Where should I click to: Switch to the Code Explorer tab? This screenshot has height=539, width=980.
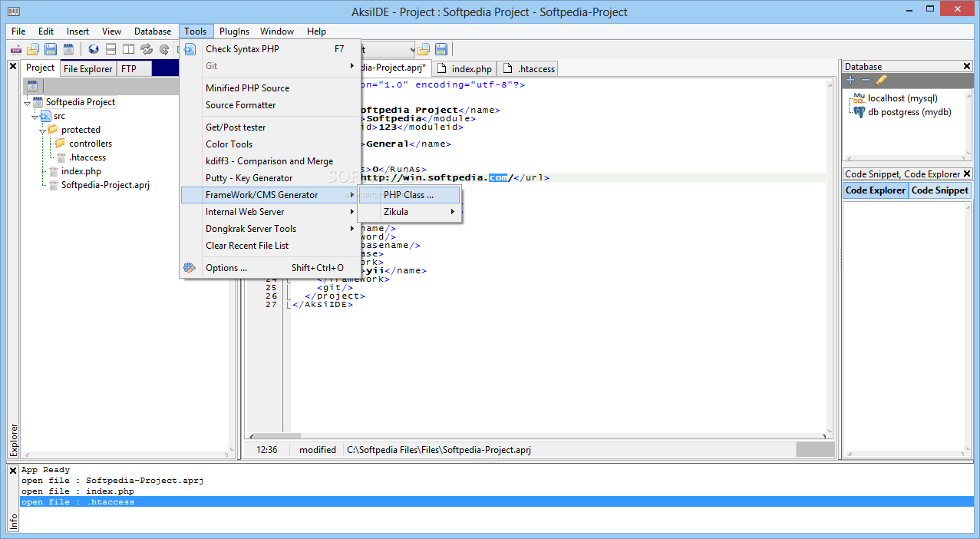[876, 190]
